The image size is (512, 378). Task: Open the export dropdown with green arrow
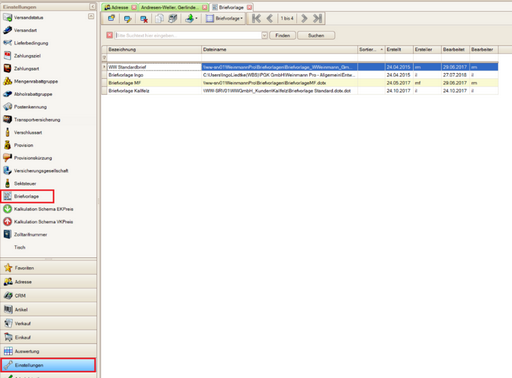pos(191,19)
